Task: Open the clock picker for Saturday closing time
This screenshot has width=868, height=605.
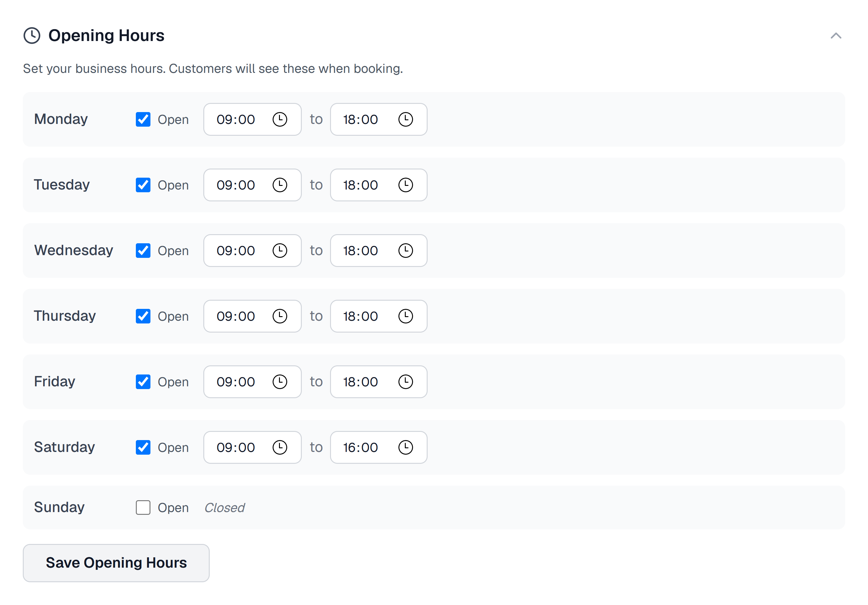Action: point(406,447)
